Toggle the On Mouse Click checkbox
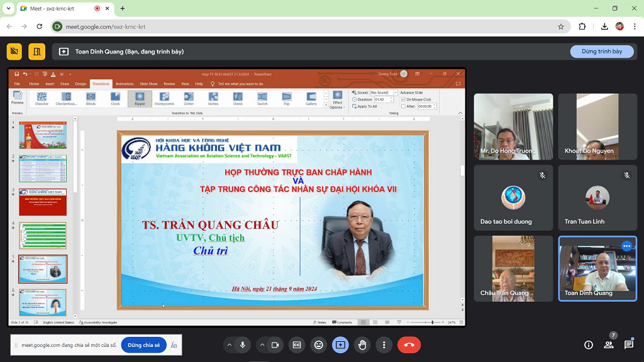Viewport: 644px width, 362px height. (404, 99)
